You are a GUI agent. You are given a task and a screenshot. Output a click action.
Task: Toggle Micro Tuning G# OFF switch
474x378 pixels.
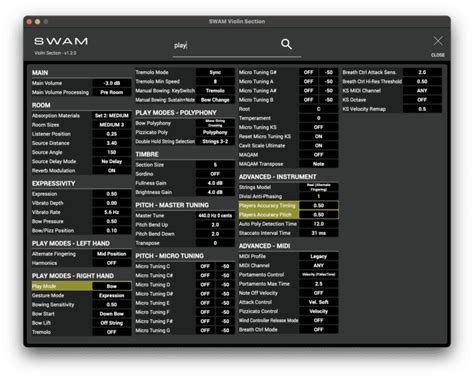[309, 72]
